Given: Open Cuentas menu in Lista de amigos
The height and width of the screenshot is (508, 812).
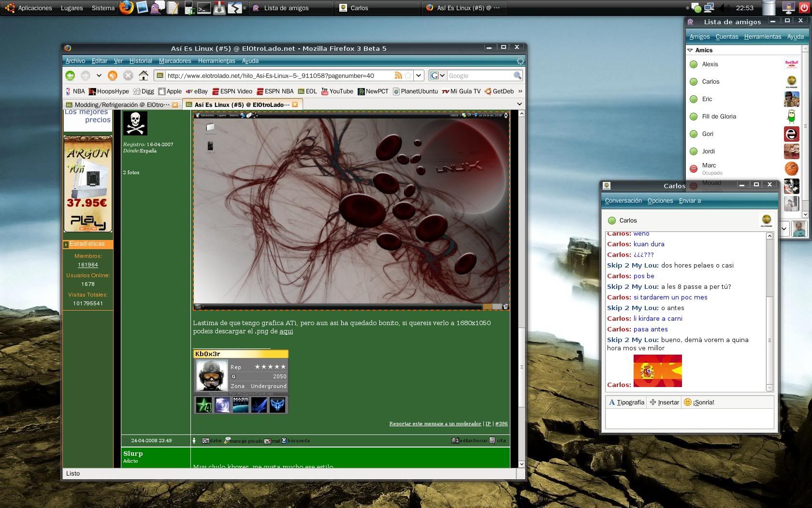Looking at the screenshot, I should (726, 37).
